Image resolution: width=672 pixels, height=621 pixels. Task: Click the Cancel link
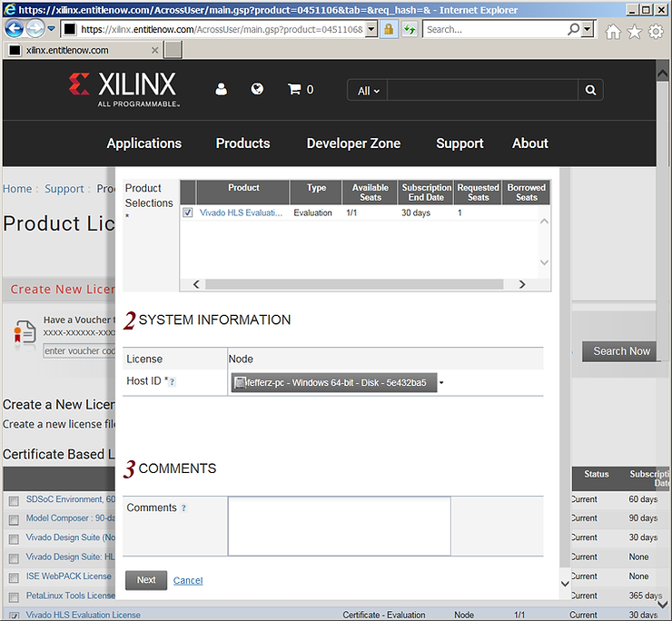coord(188,581)
